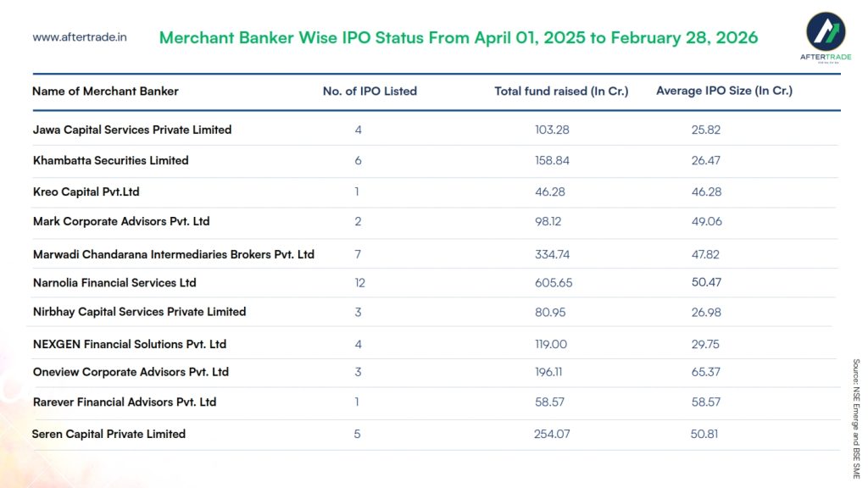Click the 605.65 total fund value
The height and width of the screenshot is (488, 868).
[x=554, y=283]
